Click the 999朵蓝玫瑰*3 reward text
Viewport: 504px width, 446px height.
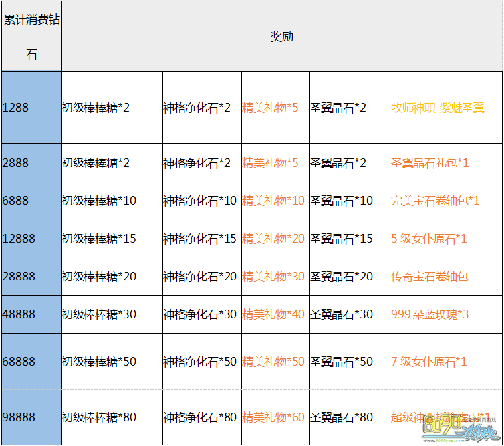click(430, 314)
